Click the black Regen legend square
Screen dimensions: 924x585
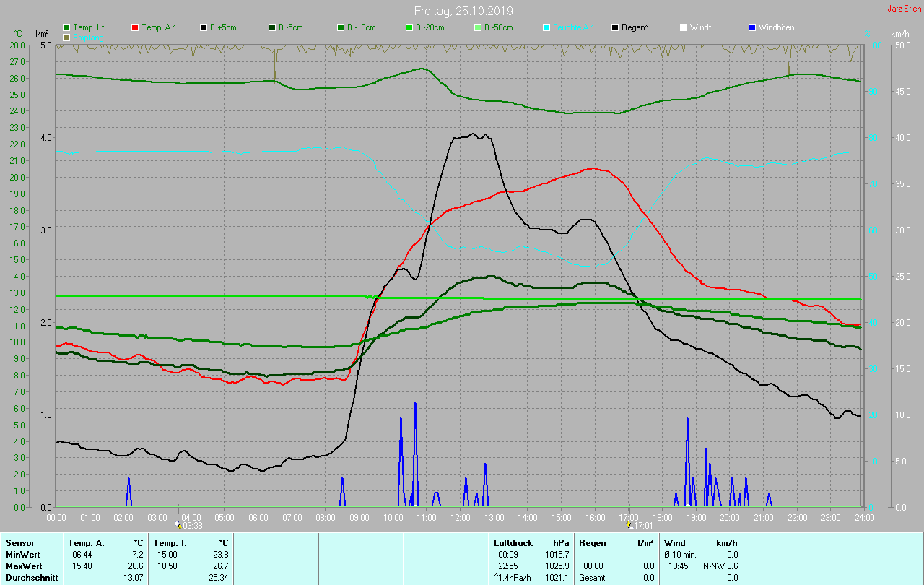(615, 27)
